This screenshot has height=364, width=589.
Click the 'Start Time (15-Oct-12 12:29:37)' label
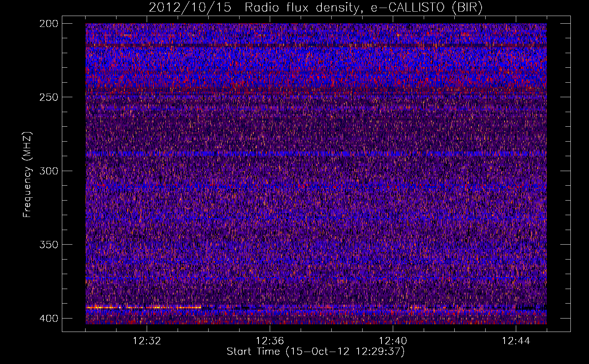pyautogui.click(x=316, y=352)
